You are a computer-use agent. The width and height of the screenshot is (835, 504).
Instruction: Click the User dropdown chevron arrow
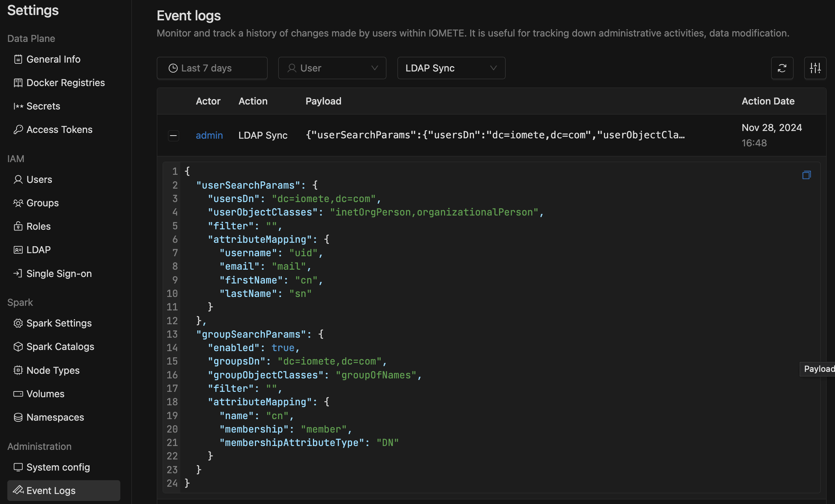point(375,68)
